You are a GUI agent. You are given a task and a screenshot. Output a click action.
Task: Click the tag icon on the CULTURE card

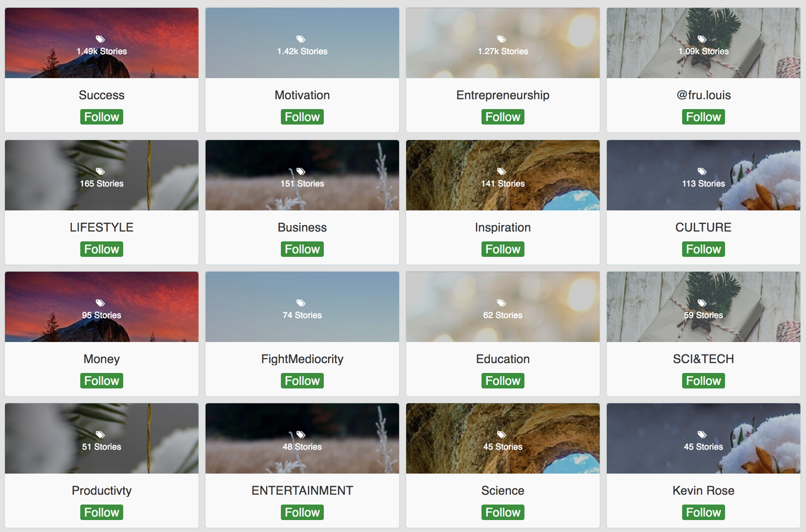(x=702, y=171)
